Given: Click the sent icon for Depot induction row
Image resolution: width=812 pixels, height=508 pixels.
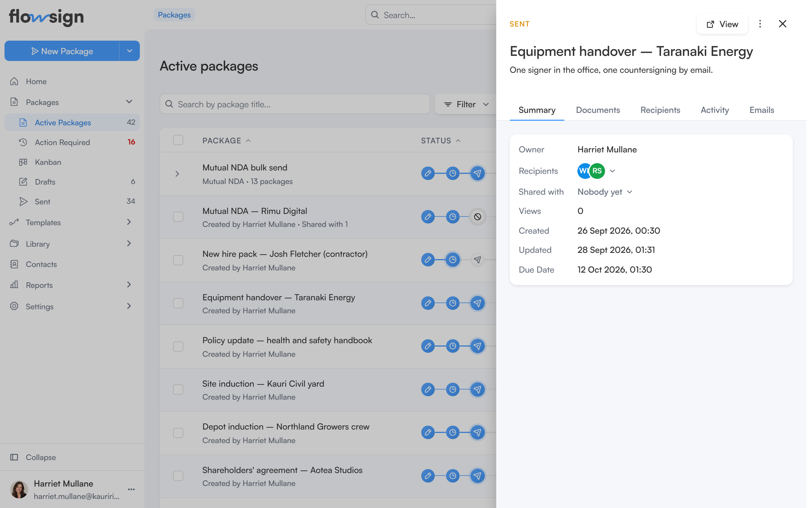Looking at the screenshot, I should [x=477, y=432].
